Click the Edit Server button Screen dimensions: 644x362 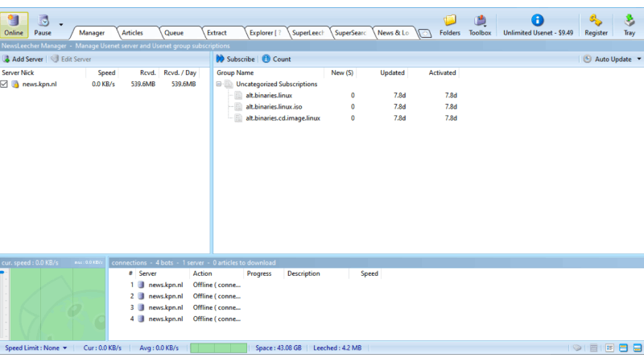click(71, 59)
